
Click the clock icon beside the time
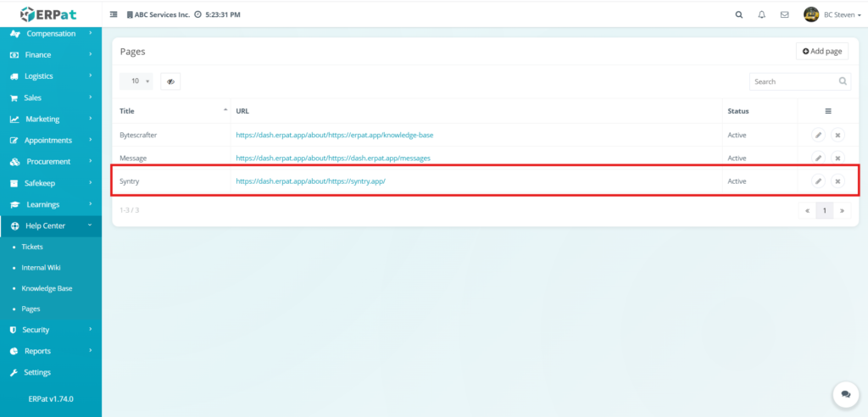[198, 15]
